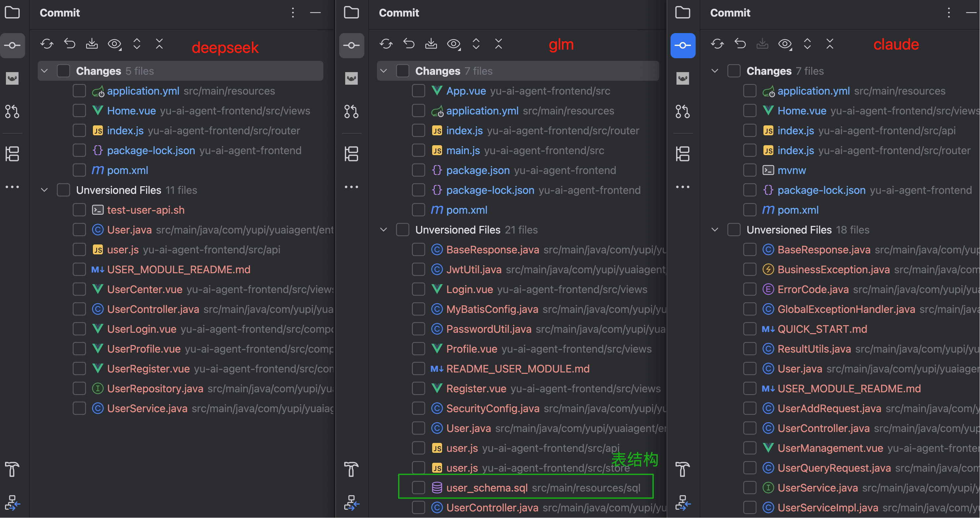Check the user_schema.sql file checkbox
Image resolution: width=980 pixels, height=518 pixels.
click(x=419, y=488)
